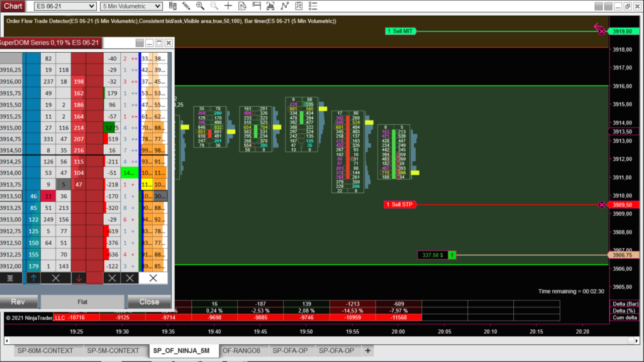The image size is (644, 362).
Task: Click the 3919,00 sell MIT price marker
Action: click(x=623, y=31)
